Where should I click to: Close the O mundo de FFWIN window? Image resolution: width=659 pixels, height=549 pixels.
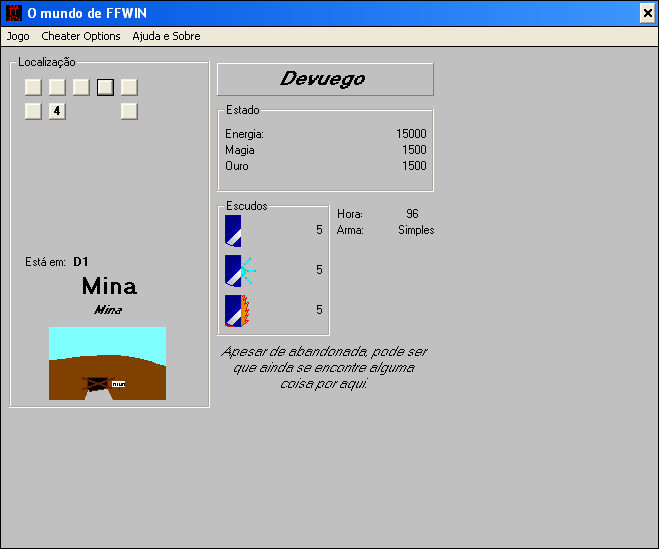648,13
